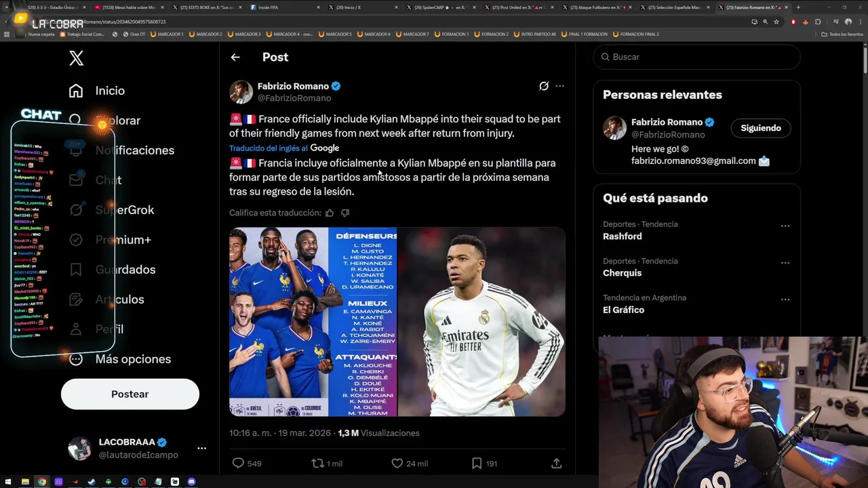Switch to the Inside FIFA browser tab
Viewport: 868px width, 488px height.
tap(285, 7)
